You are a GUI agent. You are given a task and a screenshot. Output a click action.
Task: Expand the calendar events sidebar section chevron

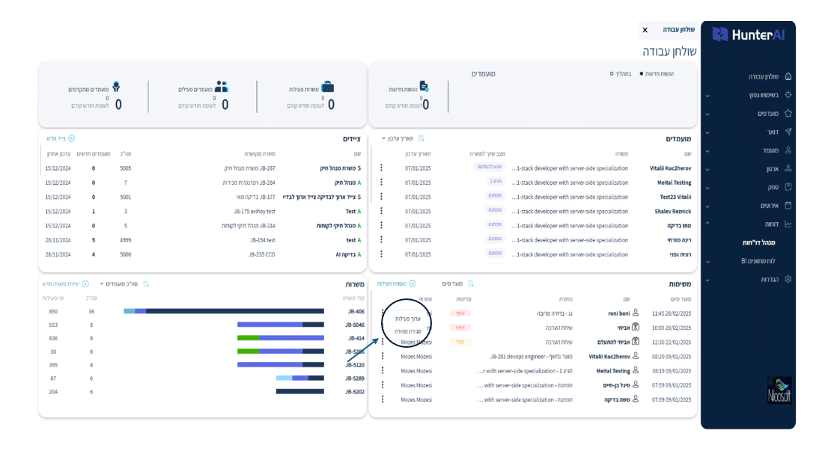pyautogui.click(x=707, y=206)
